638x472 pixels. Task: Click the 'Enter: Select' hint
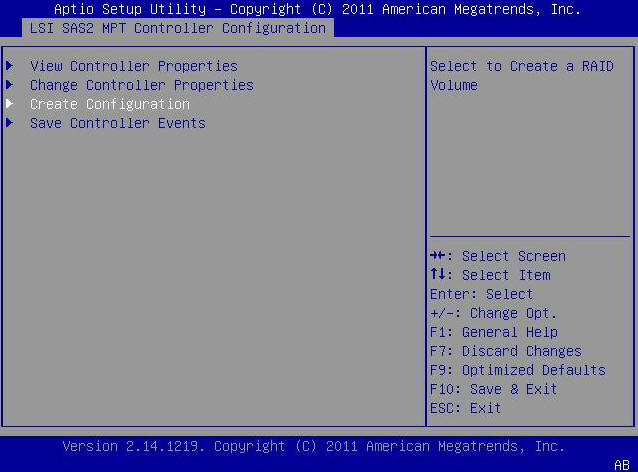[x=481, y=294]
